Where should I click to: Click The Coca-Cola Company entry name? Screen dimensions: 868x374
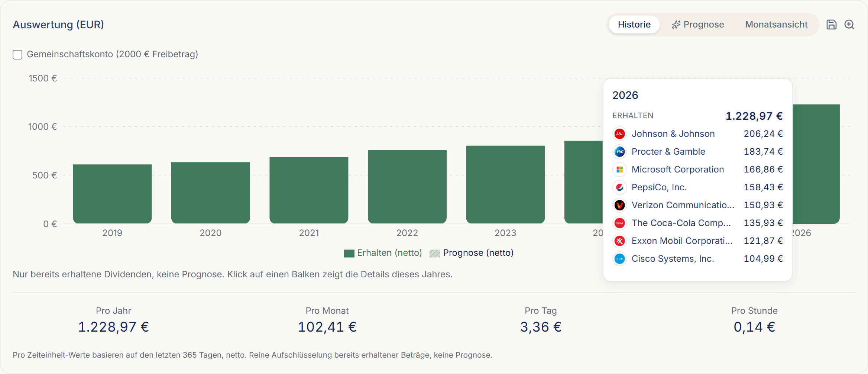pos(681,223)
